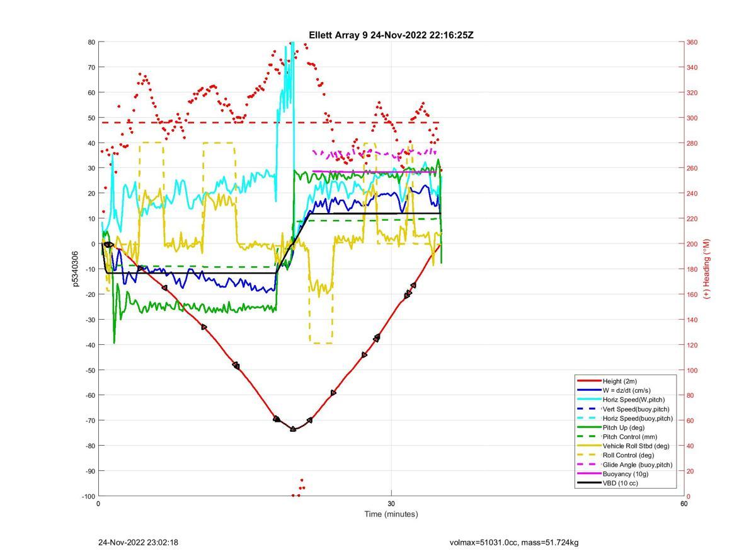Click the triangle marker at dive bottom
The image size is (756, 558).
click(293, 429)
